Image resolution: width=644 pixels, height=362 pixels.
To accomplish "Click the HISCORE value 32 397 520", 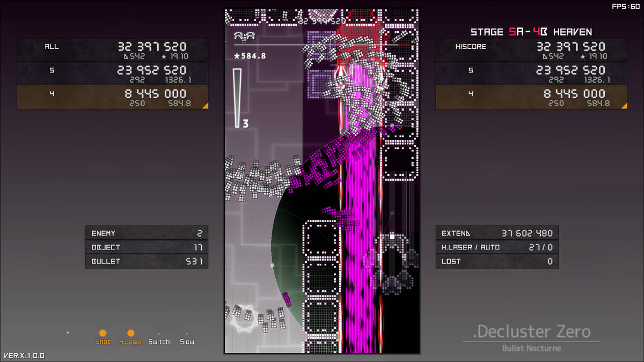I will pos(571,47).
